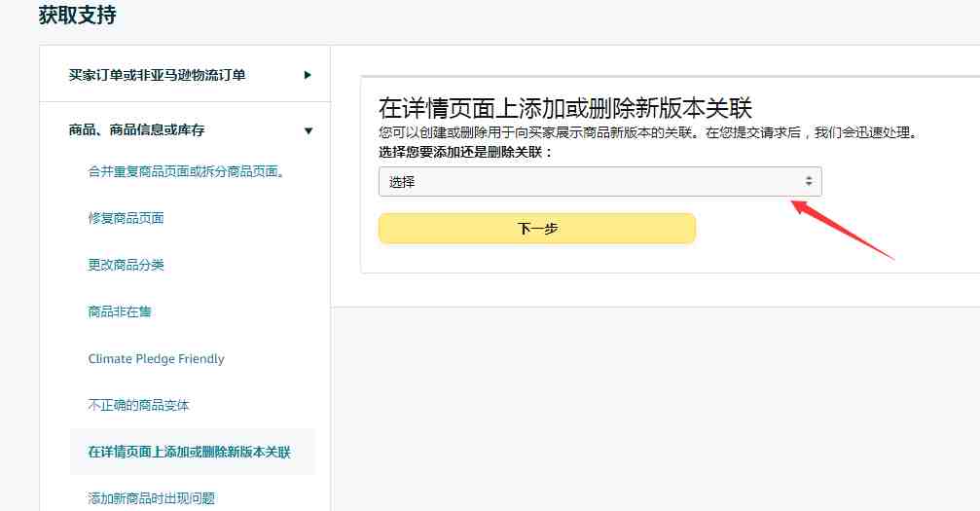980x511 pixels.
Task: Select 修复商品页面 in the sidebar
Action: coord(126,218)
